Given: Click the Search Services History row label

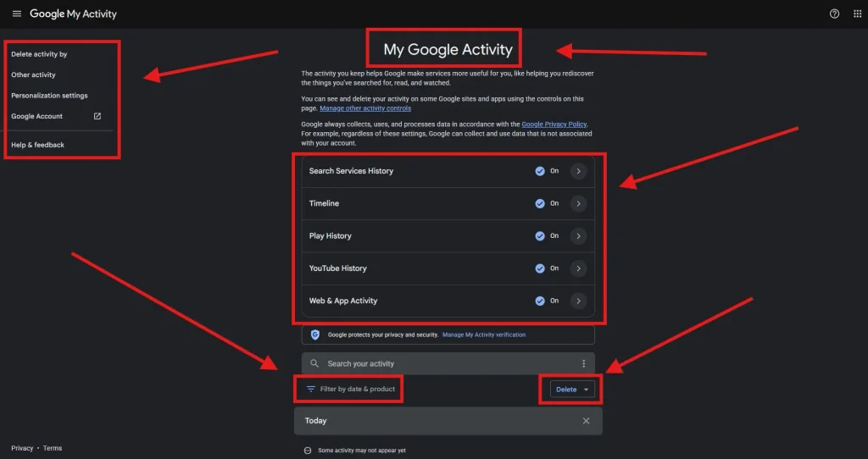Looking at the screenshot, I should 351,171.
